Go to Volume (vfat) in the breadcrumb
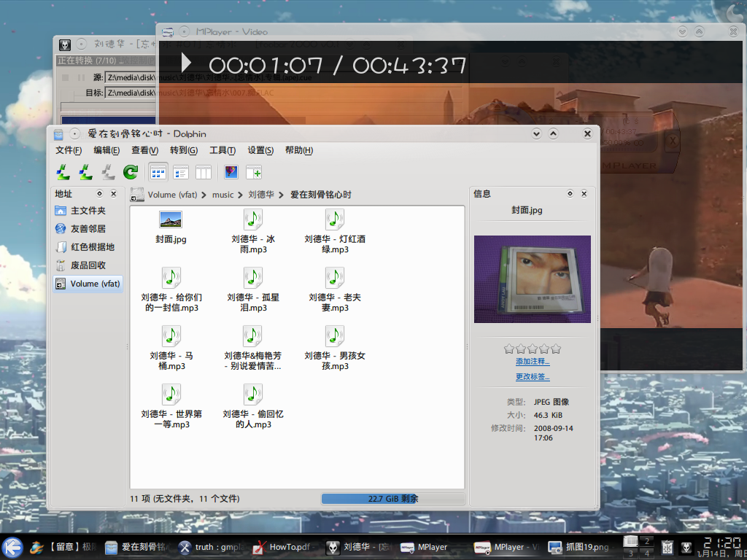The height and width of the screenshot is (560, 747). click(172, 195)
